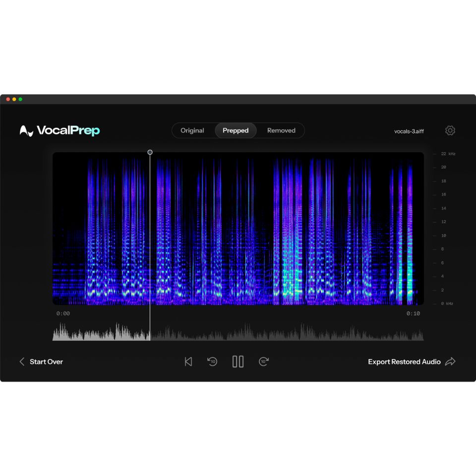Enable the Prepped audio preview
Viewport: 476px width, 476px height.
pos(236,130)
